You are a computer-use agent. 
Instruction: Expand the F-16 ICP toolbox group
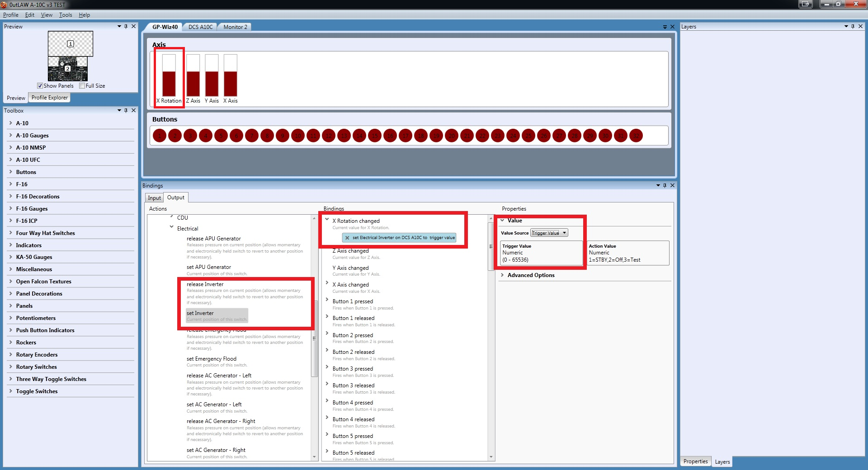[x=11, y=221]
